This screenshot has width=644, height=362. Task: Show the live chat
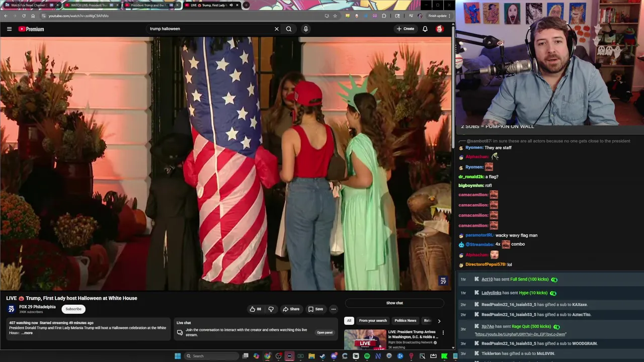[394, 303]
